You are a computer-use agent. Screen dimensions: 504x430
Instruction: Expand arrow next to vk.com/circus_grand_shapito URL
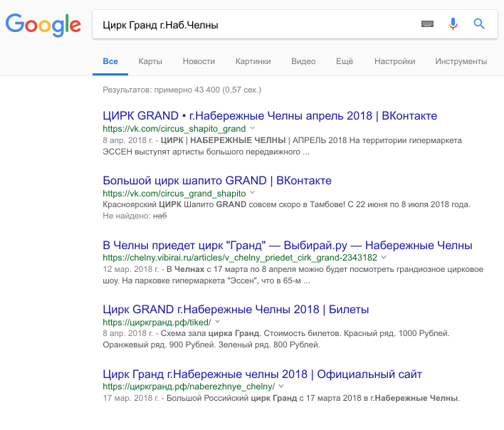click(x=252, y=193)
